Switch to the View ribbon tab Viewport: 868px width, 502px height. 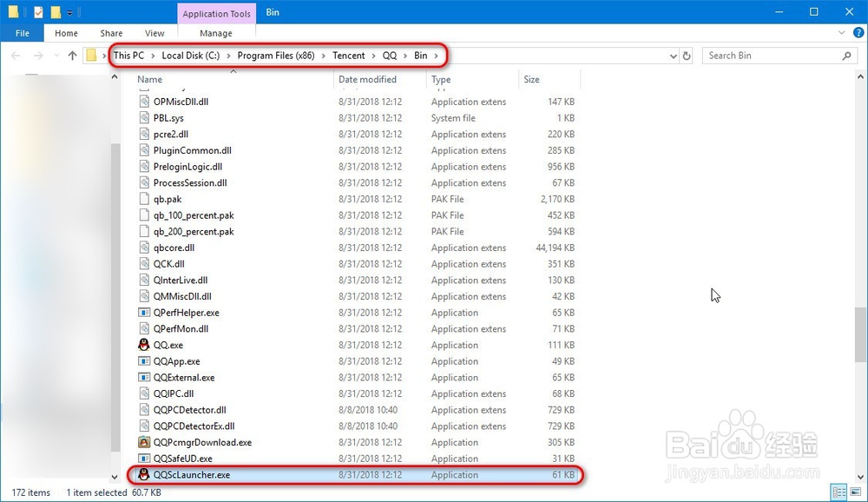[x=154, y=33]
